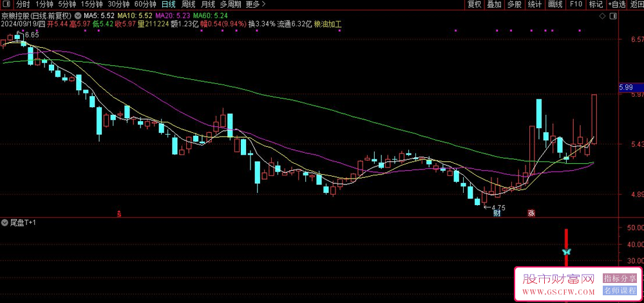Open dropdown next to 京粮控股 stock title
Image resolution: width=644 pixels, height=303 pixels.
click(78, 16)
